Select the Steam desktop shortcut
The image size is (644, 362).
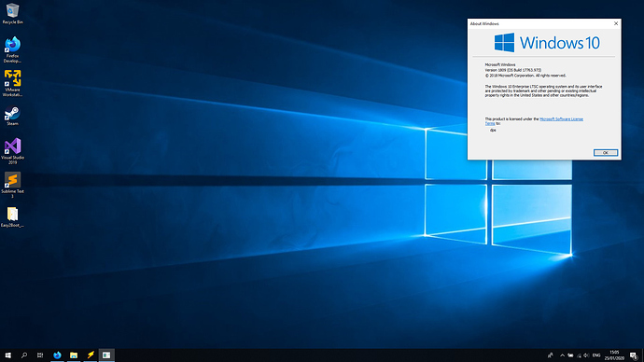[12, 116]
